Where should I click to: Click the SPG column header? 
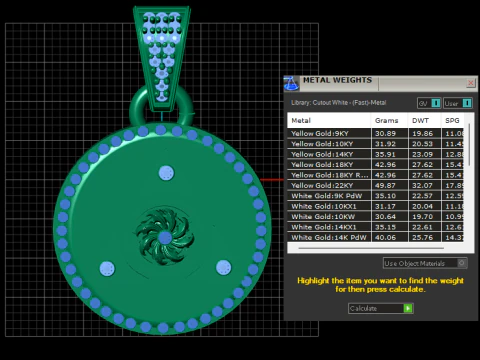click(452, 121)
